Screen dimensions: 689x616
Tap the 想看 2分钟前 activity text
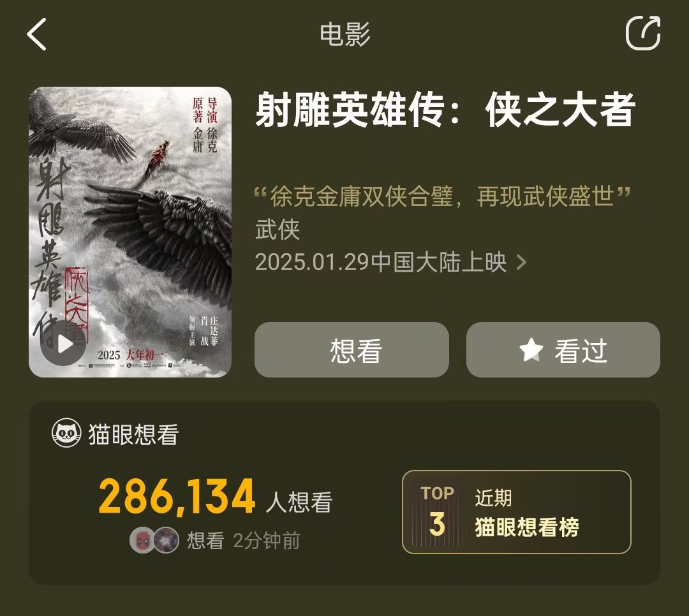[244, 540]
